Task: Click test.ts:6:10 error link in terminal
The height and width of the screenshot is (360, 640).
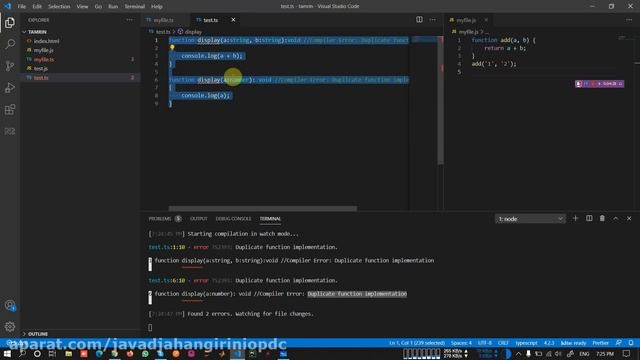Action: click(x=167, y=280)
